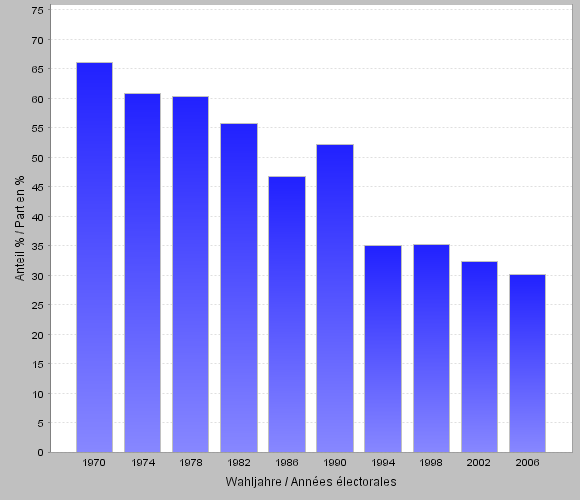Click the 50 y-axis tick label
This screenshot has height=500, width=580.
[38, 158]
